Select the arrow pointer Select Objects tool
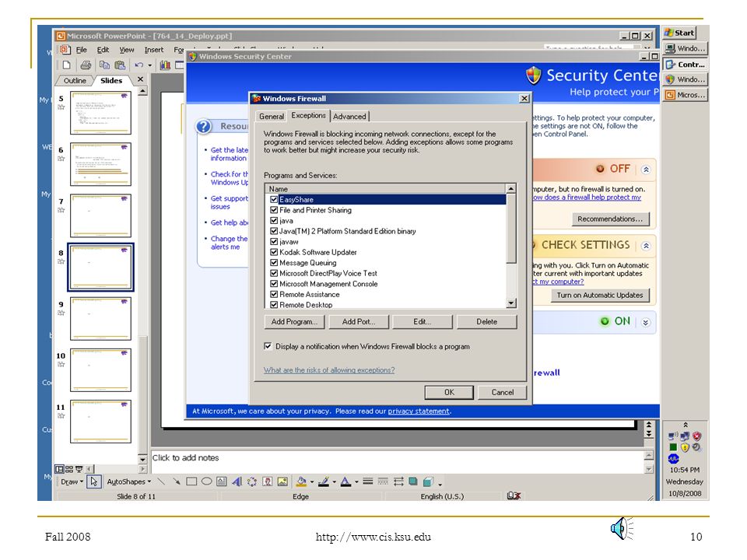This screenshot has height=560, width=747. coord(94,481)
